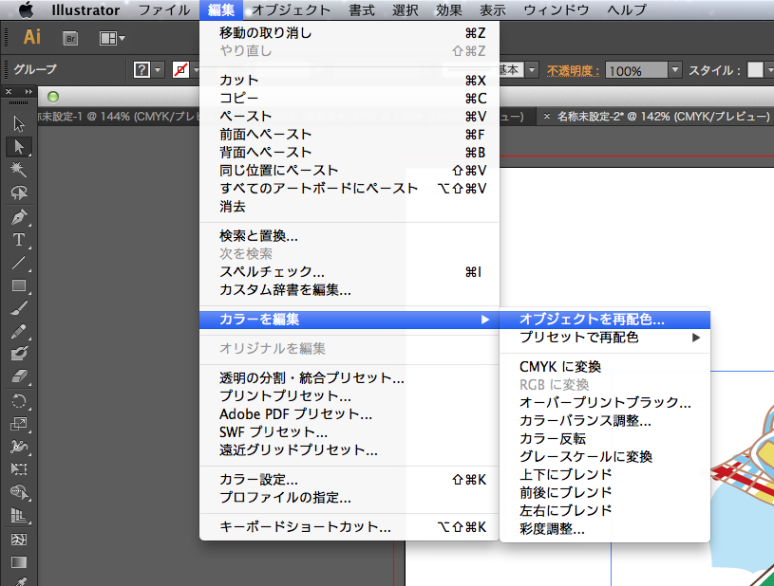
Task: Select the Rectangle tool
Action: tap(19, 285)
